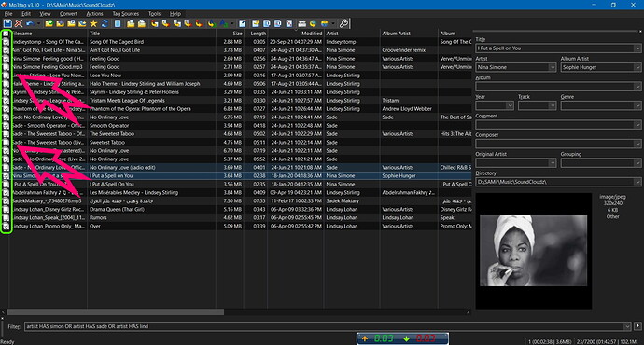Click the Remove tag red X icon

point(19,23)
